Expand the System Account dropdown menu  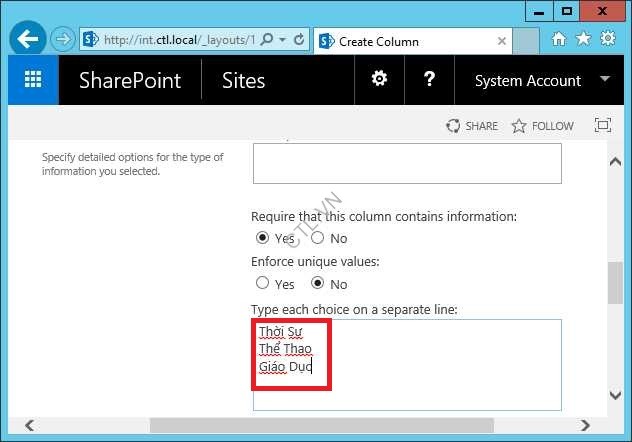[x=605, y=80]
